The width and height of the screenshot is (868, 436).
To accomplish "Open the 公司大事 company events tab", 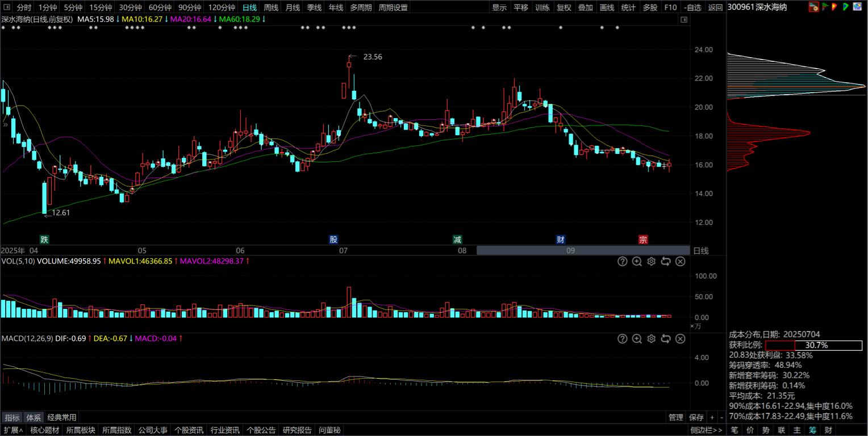I will (x=153, y=430).
